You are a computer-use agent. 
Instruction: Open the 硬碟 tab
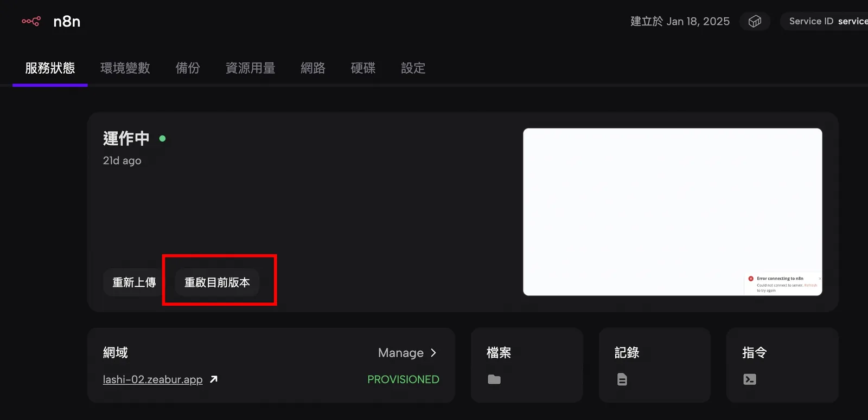pyautogui.click(x=363, y=68)
